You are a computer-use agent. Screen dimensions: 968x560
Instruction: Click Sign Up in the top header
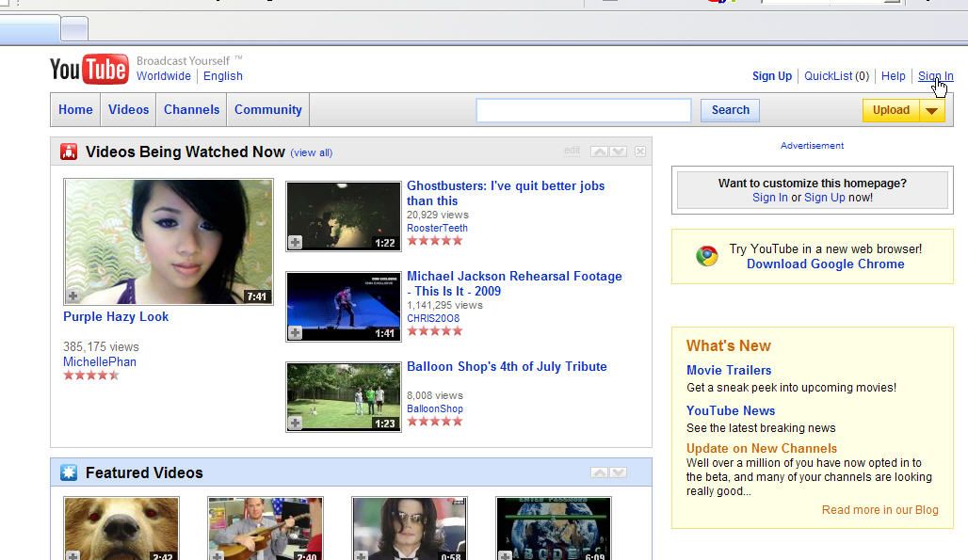click(772, 76)
